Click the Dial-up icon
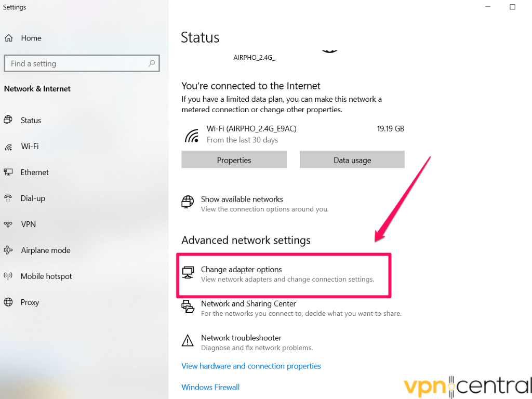The image size is (532, 399). (8, 198)
